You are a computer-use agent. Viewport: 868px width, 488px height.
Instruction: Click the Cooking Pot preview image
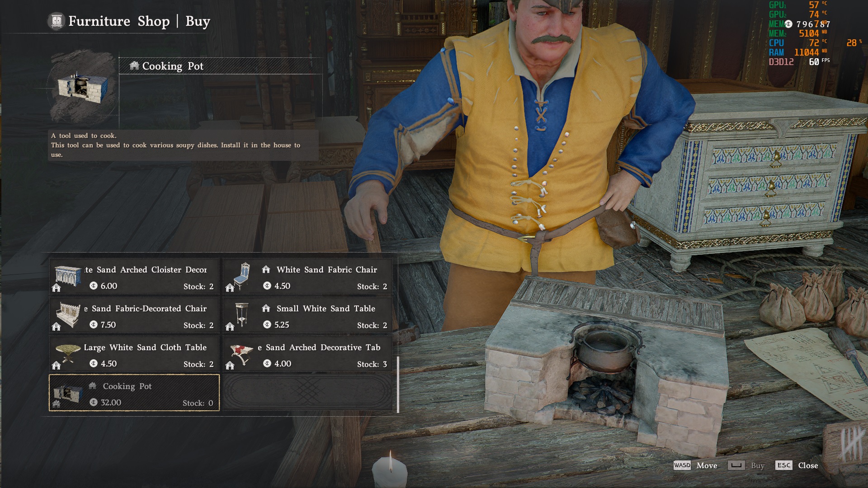coord(83,88)
